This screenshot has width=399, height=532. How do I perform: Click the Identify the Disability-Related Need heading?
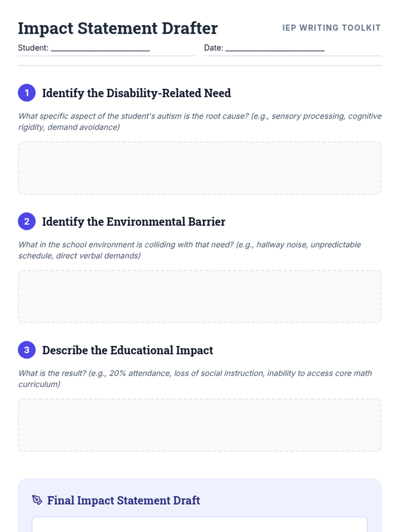click(136, 93)
